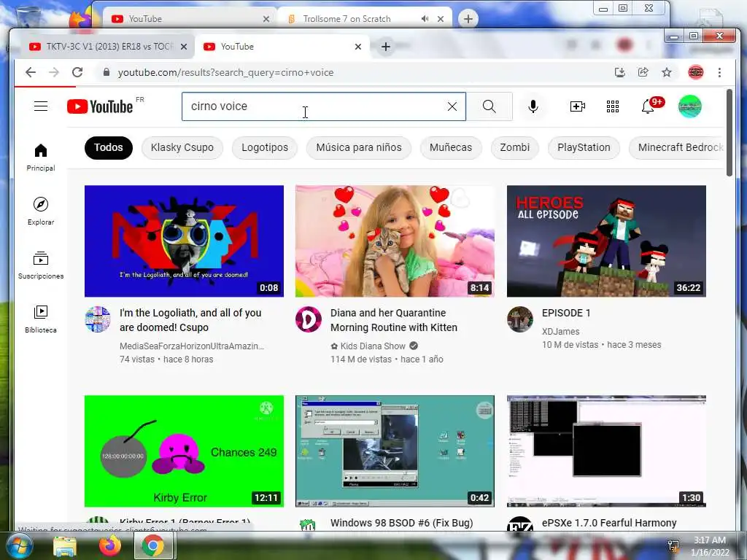Close the Trollsome 7 on Scratch tab
This screenshot has height=560, width=747.
441,18
